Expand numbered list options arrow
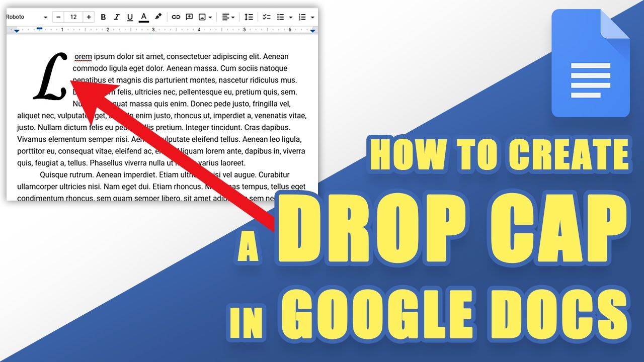This screenshot has height=362, width=644. 313,17
